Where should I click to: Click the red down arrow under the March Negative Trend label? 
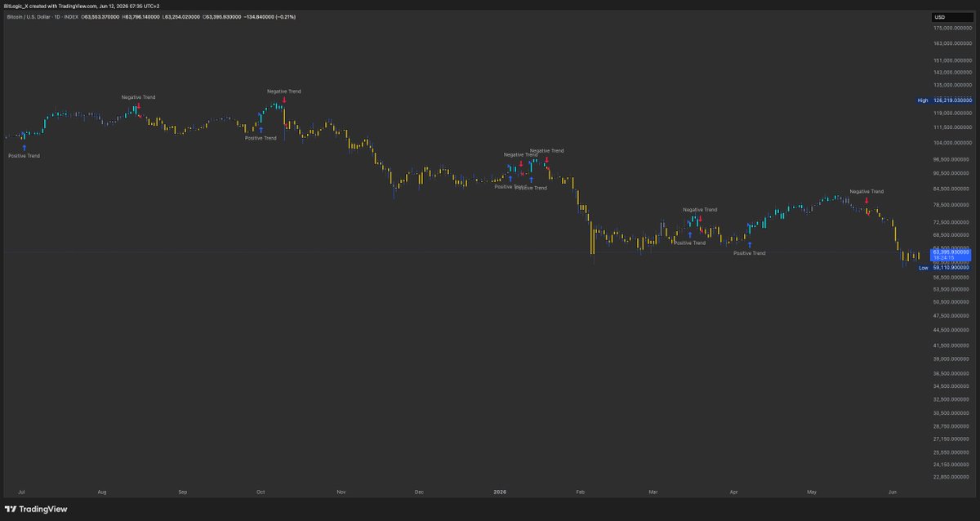click(x=700, y=218)
